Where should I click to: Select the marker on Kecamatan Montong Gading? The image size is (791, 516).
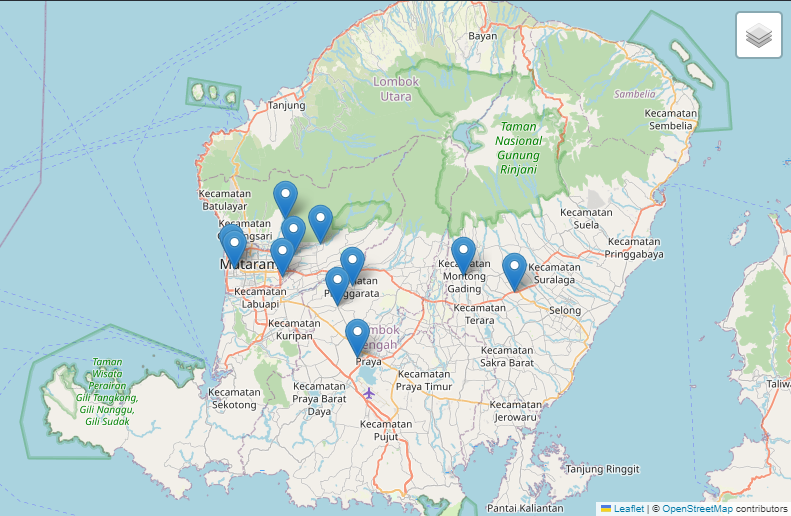pos(463,256)
